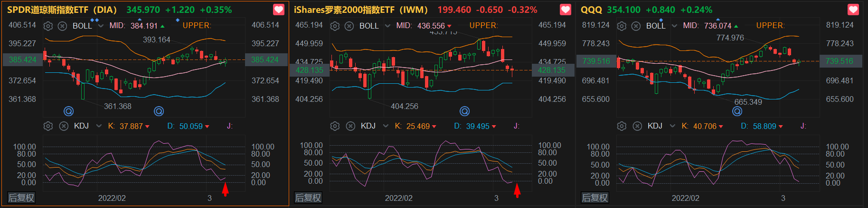Expand the KDJ indicator dropdown in QQQ chart
Screen dimensions: 868x208
click(672, 126)
